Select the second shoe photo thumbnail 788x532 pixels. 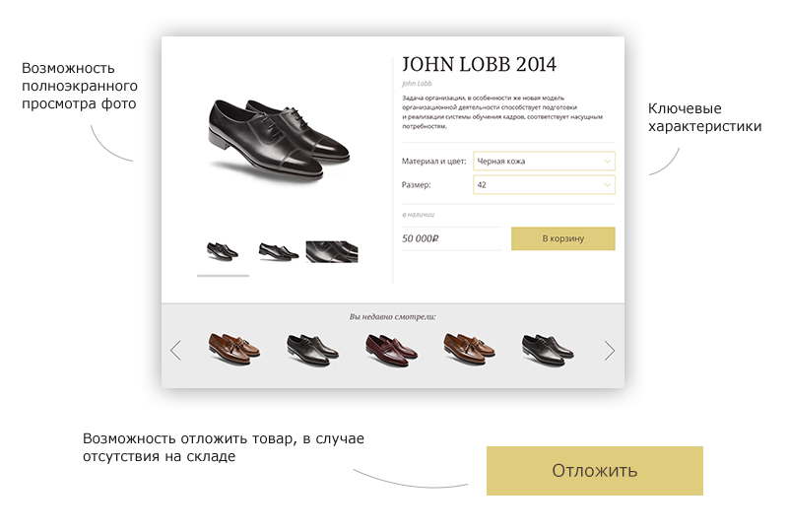tap(278, 252)
